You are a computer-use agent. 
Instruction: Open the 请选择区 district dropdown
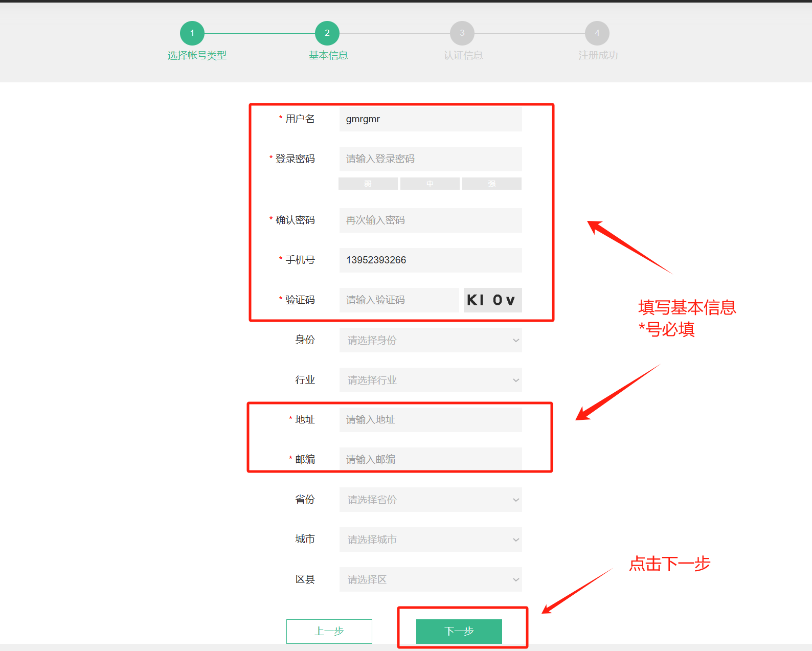pyautogui.click(x=430, y=579)
